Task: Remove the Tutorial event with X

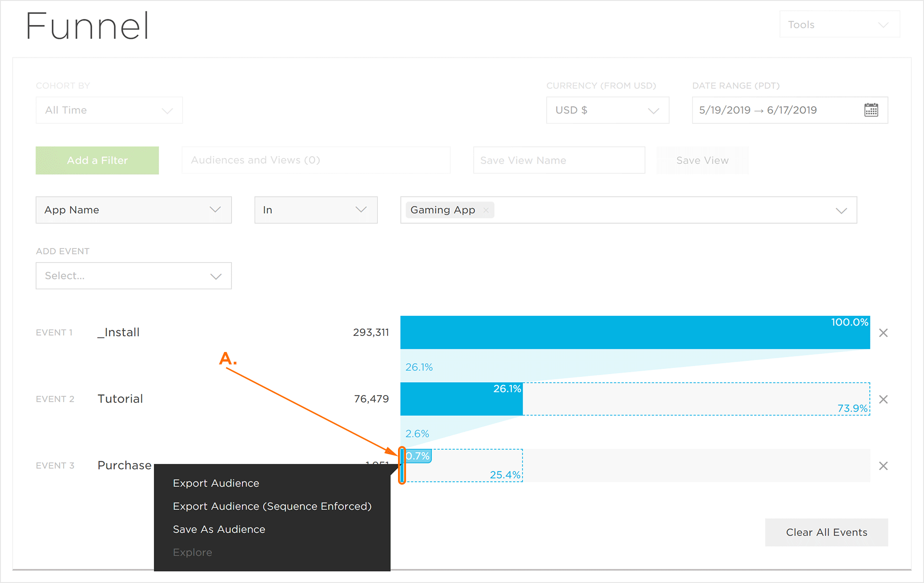Action: (x=883, y=399)
